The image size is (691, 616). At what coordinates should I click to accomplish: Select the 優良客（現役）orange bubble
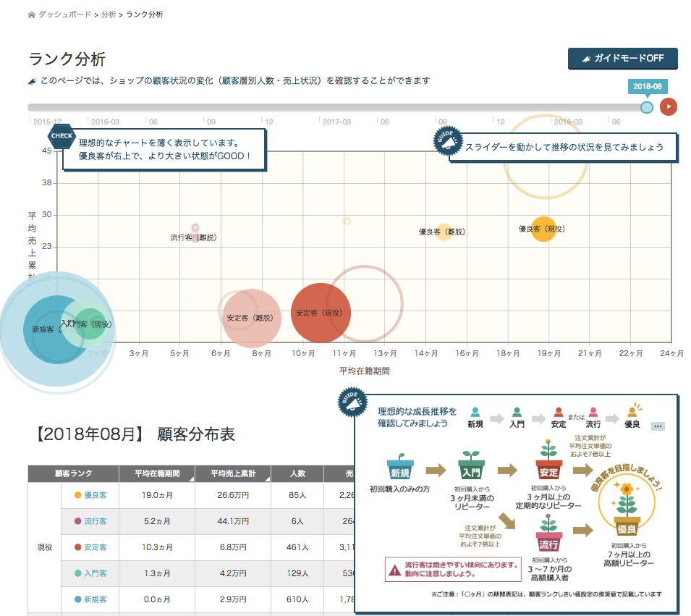point(543,229)
